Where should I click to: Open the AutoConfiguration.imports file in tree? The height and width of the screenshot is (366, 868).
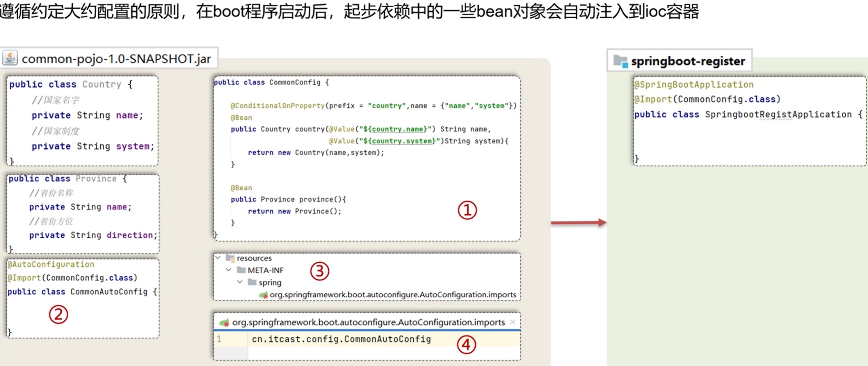[392, 295]
